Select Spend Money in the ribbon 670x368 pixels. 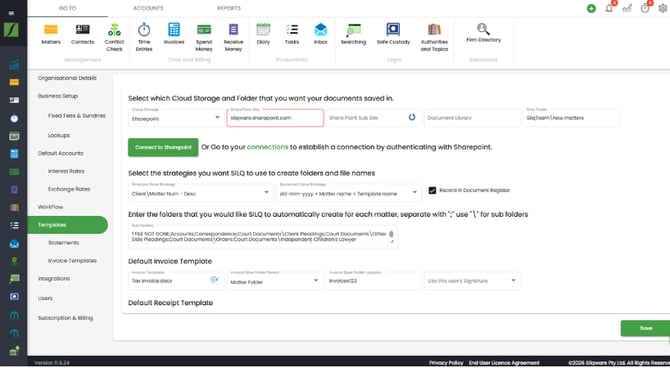click(x=204, y=38)
